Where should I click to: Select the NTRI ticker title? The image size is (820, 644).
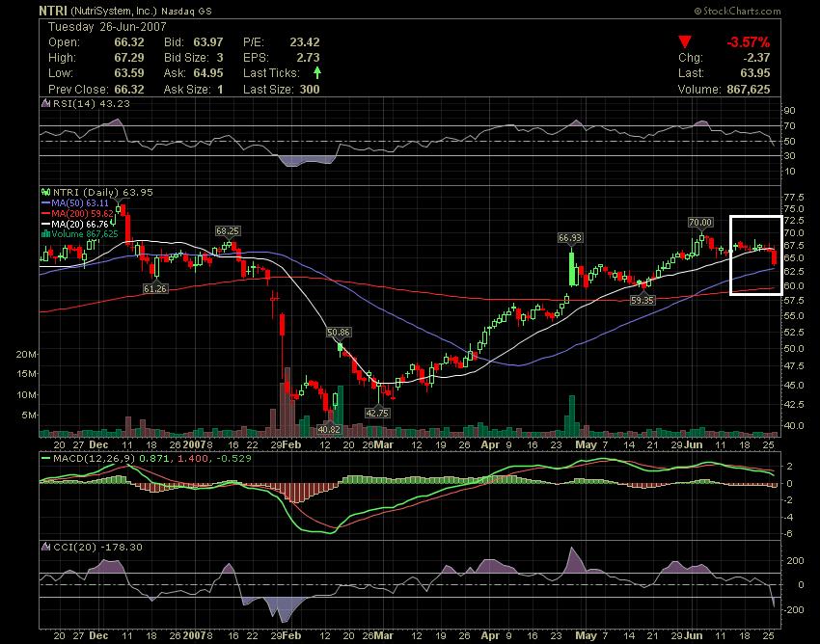(x=53, y=11)
